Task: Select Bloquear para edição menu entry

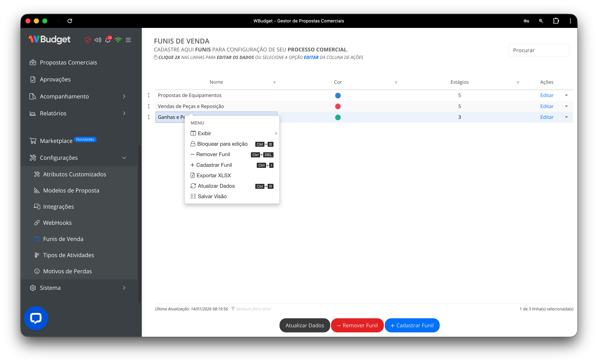Action: pyautogui.click(x=222, y=144)
